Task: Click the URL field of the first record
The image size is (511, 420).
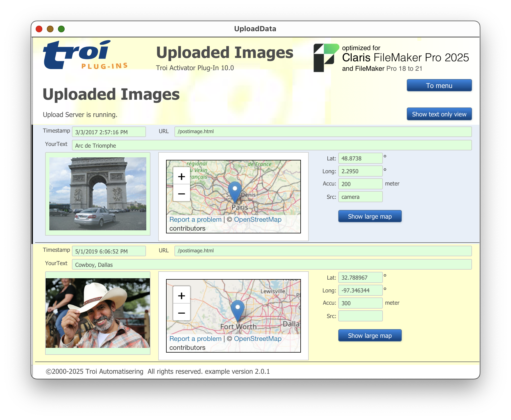Action: coord(323,132)
